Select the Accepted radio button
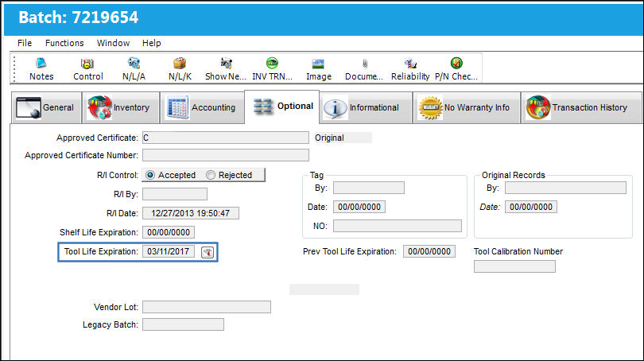 [x=150, y=175]
